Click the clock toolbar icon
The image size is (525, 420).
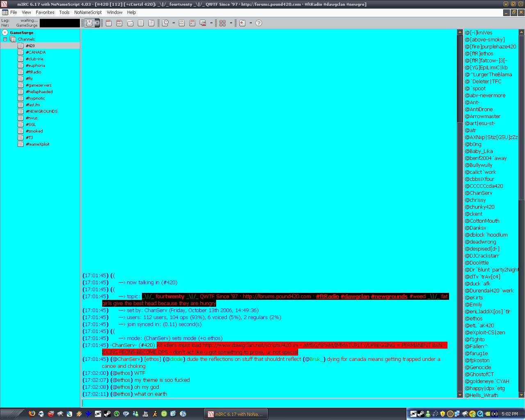(x=165, y=23)
